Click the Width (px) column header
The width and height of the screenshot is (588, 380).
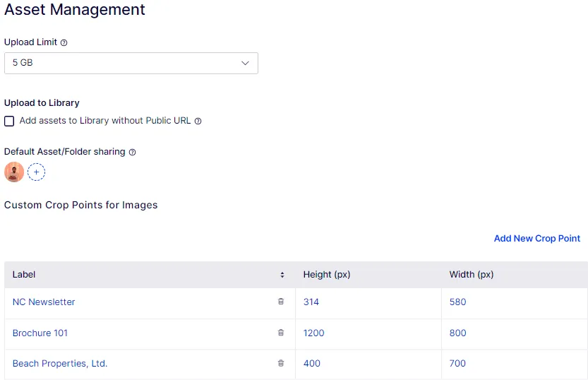click(472, 275)
